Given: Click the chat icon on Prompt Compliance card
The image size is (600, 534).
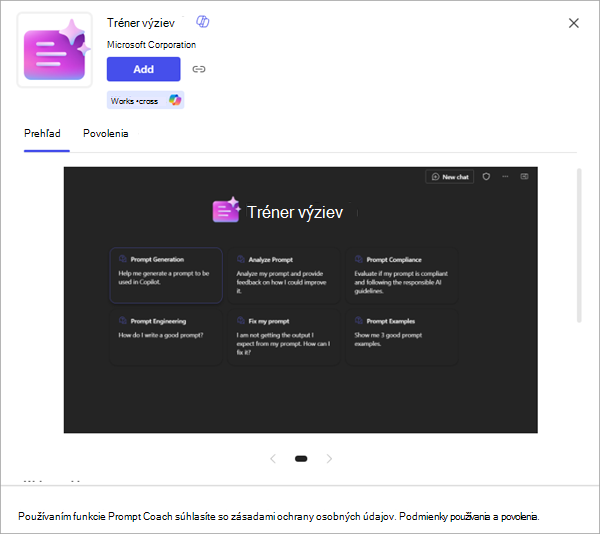Looking at the screenshot, I should coord(359,259).
